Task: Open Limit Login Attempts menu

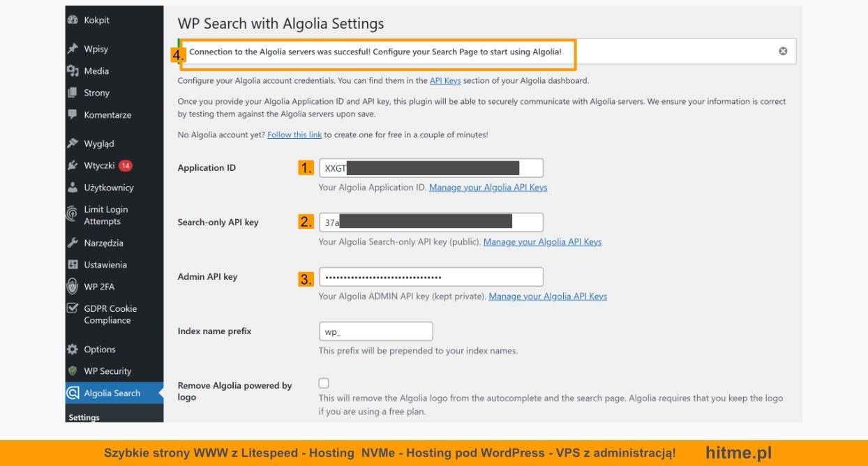Action: point(106,215)
